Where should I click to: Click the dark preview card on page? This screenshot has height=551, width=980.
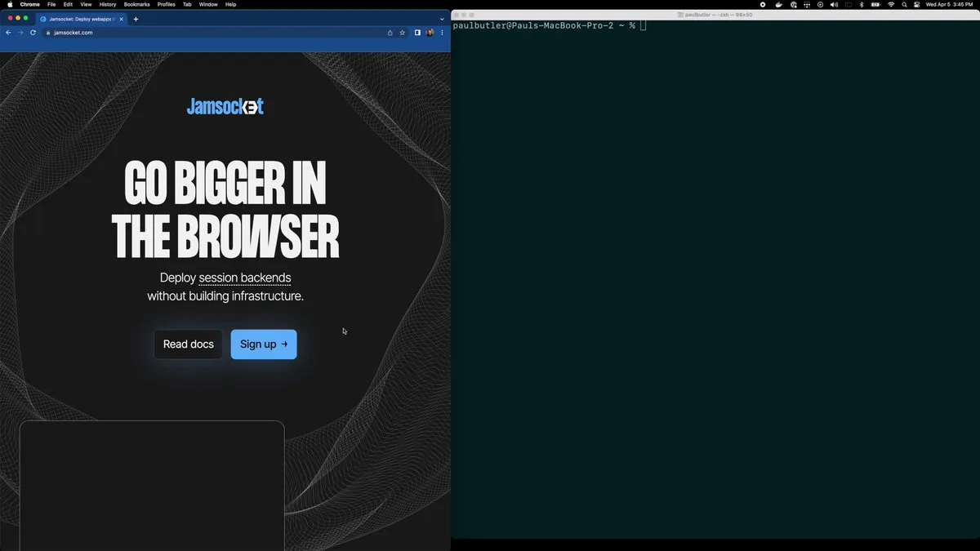click(x=152, y=486)
